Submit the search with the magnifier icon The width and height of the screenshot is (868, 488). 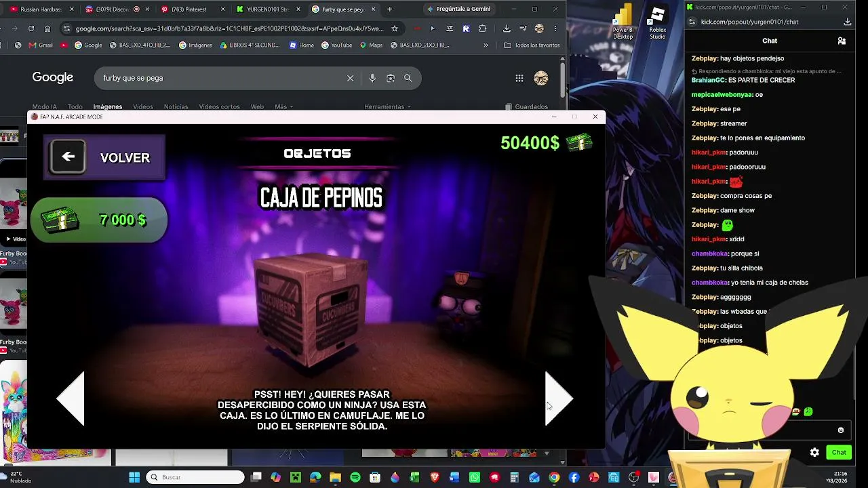(408, 78)
